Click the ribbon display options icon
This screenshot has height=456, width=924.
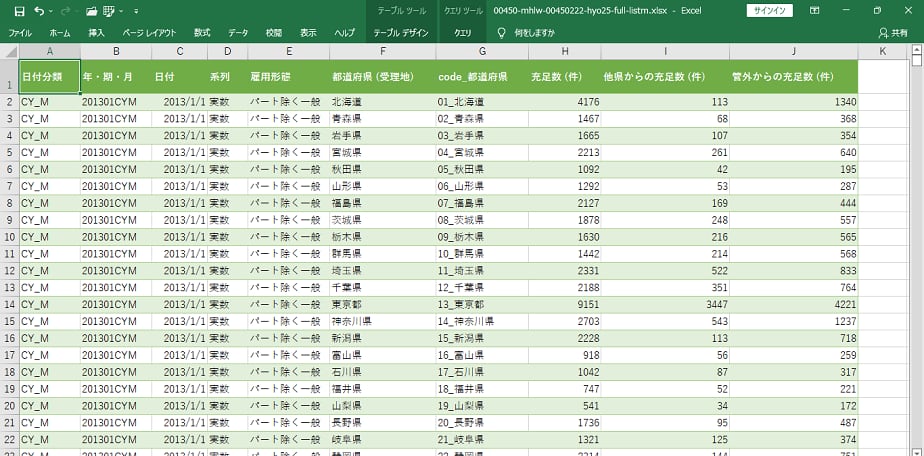coord(841,10)
